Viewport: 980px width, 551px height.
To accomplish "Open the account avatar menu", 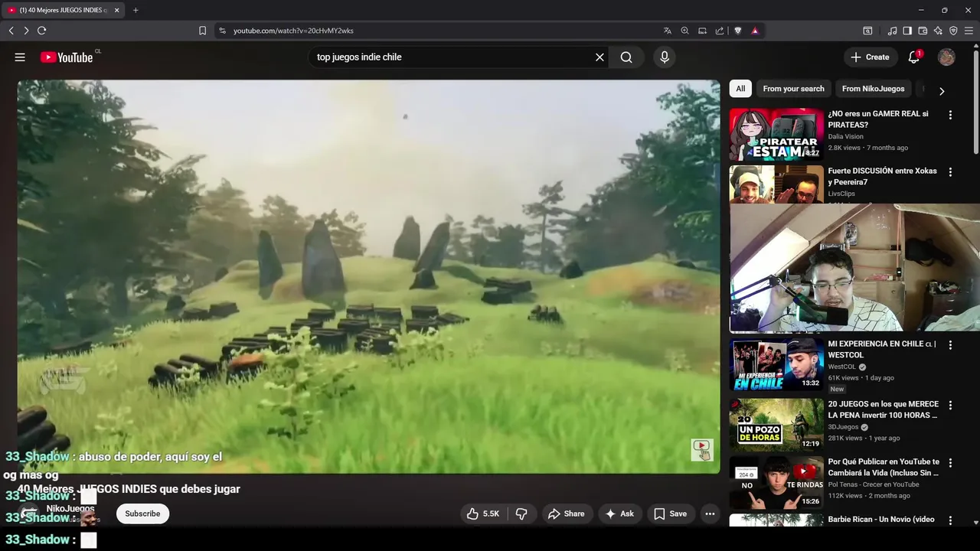I will click(946, 57).
